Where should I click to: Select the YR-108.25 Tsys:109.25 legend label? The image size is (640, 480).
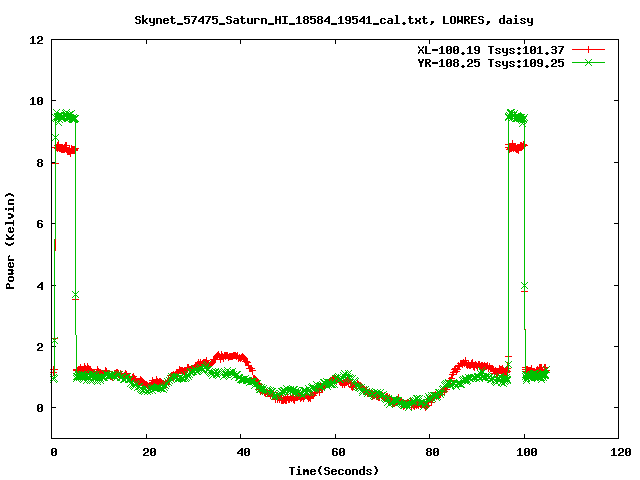[491, 63]
